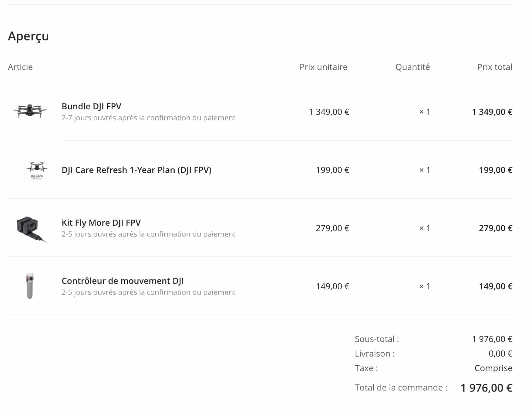This screenshot has width=532, height=412.
Task: Click the Taxe value Comprise
Action: click(493, 368)
